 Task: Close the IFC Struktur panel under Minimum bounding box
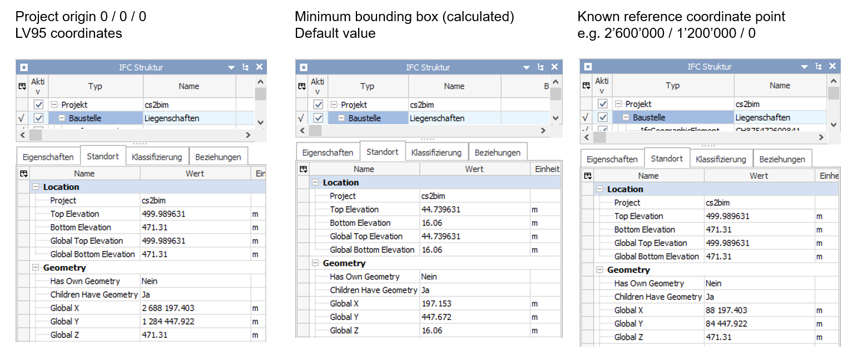pyautogui.click(x=554, y=67)
